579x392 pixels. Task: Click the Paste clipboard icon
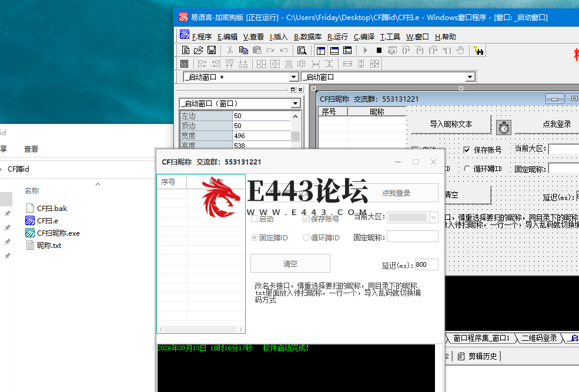(x=257, y=50)
